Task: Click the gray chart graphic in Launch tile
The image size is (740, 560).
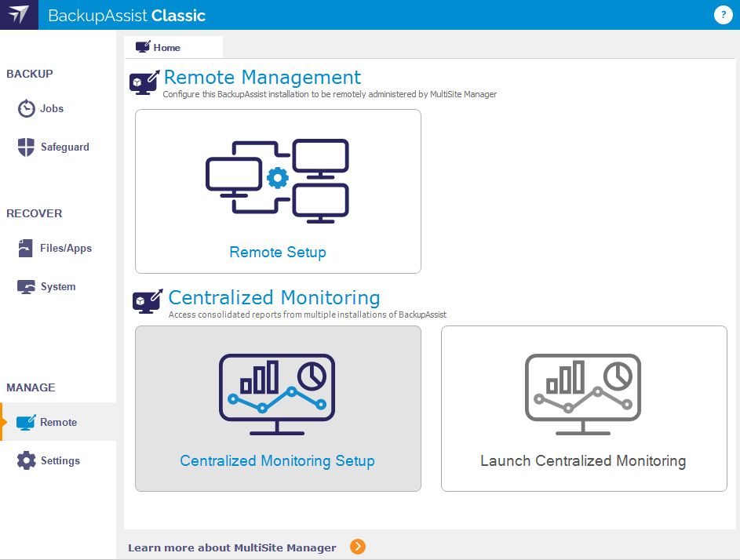Action: click(583, 395)
